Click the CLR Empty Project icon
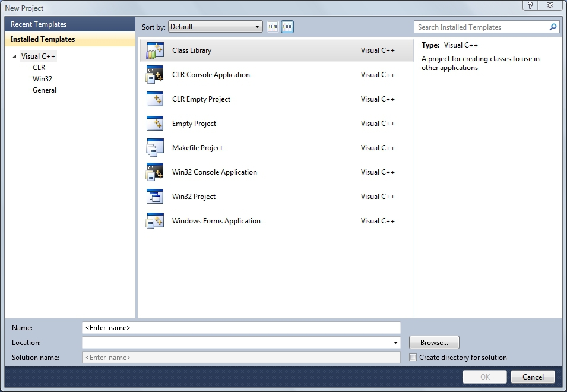567x392 pixels. click(155, 100)
